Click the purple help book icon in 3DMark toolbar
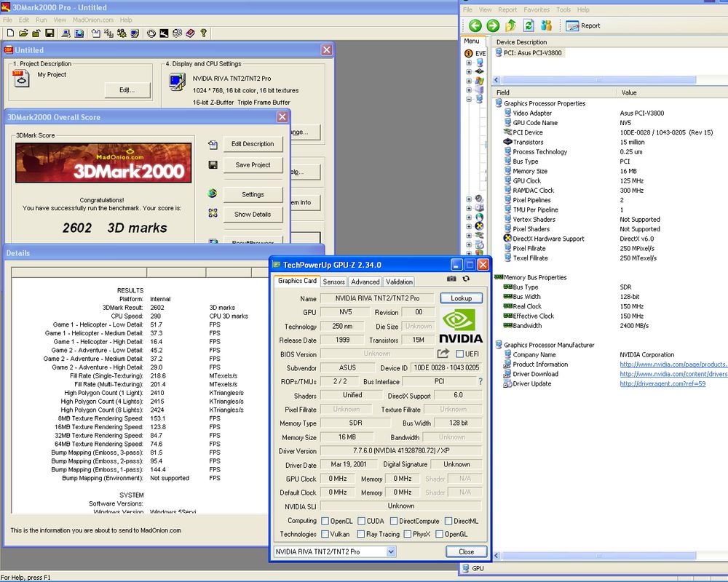The width and height of the screenshot is (728, 582). click(190, 33)
